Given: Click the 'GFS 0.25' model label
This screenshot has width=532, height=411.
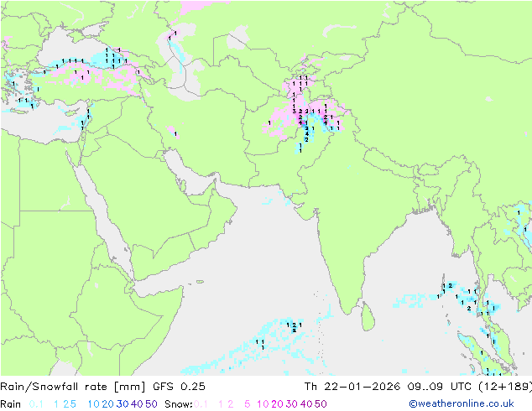Looking at the screenshot, I should coord(179,387).
